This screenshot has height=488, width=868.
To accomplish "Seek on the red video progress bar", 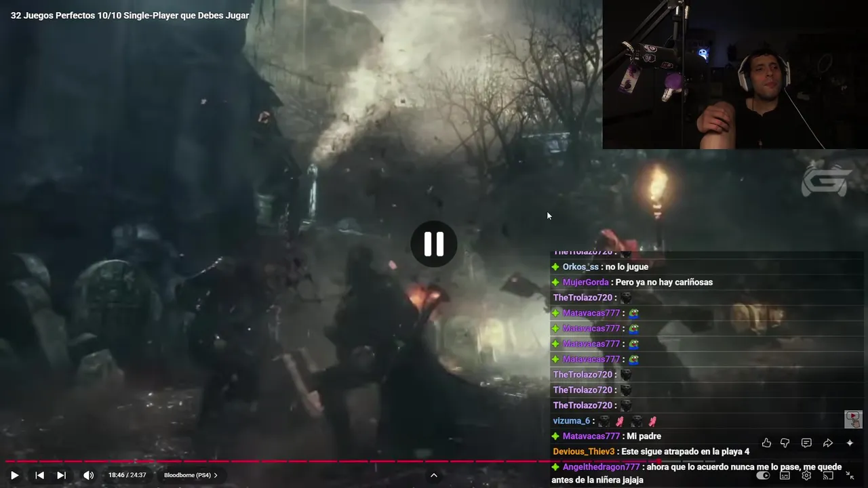I will coord(434,462).
